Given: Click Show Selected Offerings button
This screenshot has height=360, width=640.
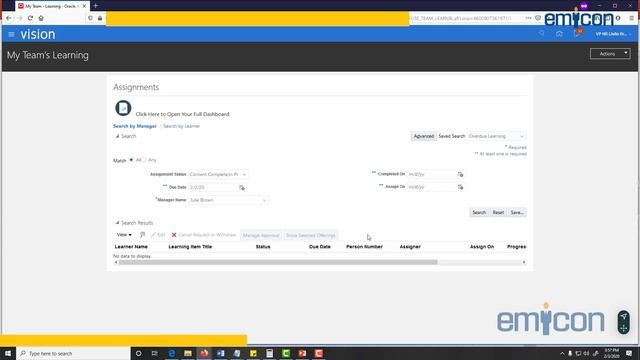Looking at the screenshot, I should click(310, 236).
